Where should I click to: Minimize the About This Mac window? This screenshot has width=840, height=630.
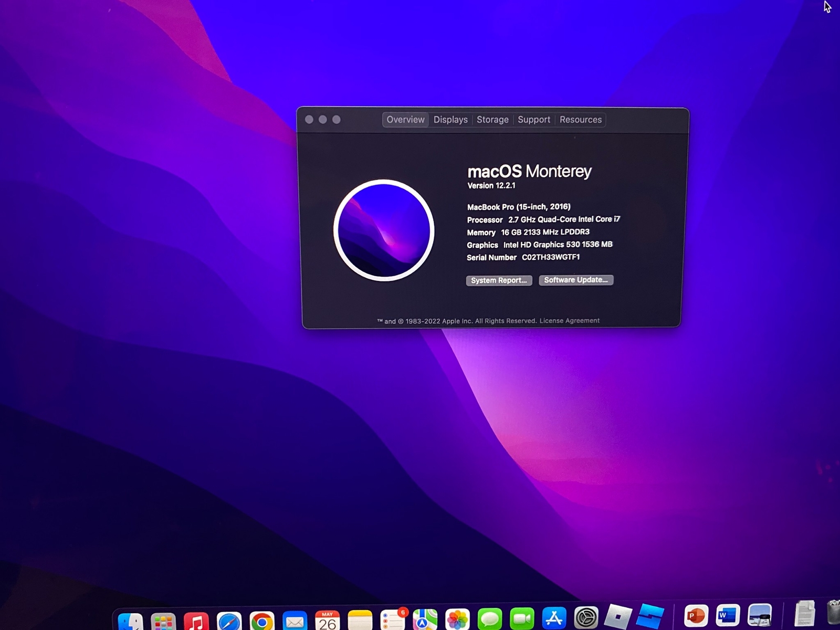click(323, 120)
